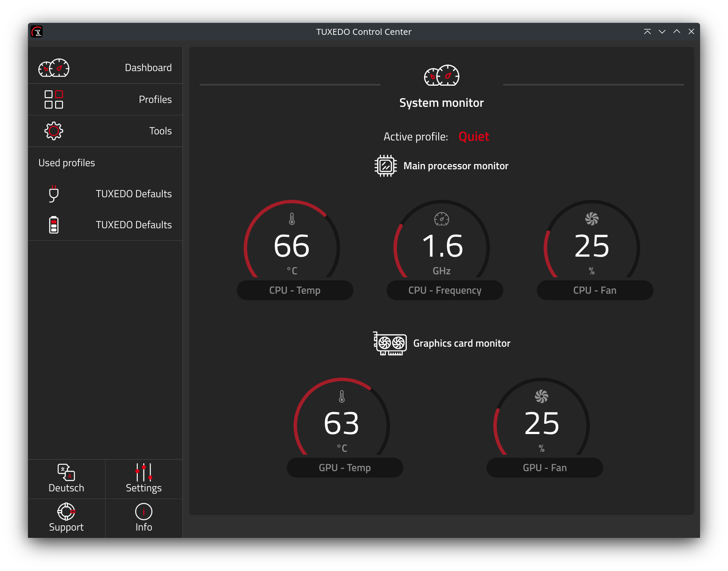Image resolution: width=728 pixels, height=571 pixels.
Task: Click the CPU - Frequency label pill
Action: 445,290
